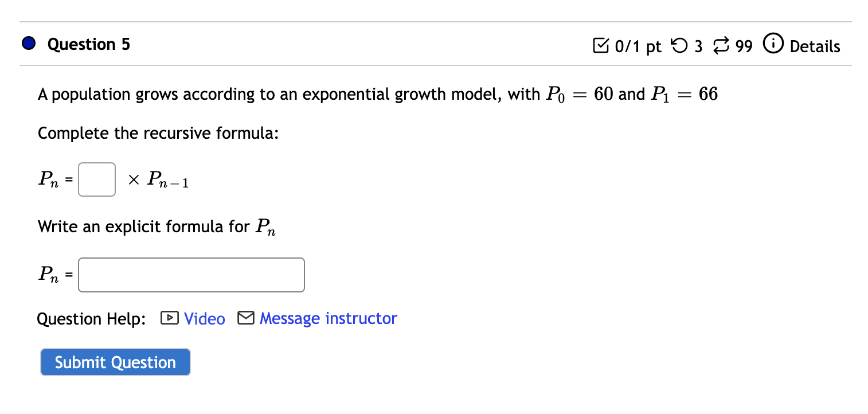The height and width of the screenshot is (414, 868).
Task: Click the checkmark score icon beside 0/1 pt
Action: 601,45
